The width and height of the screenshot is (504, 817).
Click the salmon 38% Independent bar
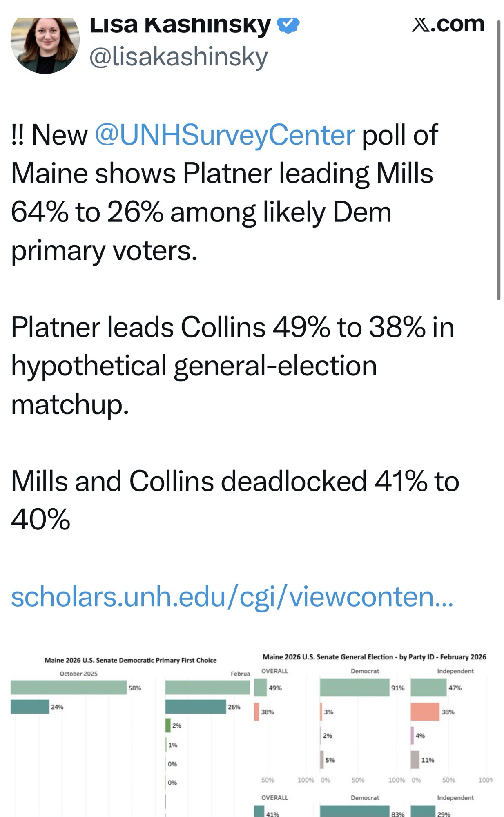pyautogui.click(x=425, y=712)
